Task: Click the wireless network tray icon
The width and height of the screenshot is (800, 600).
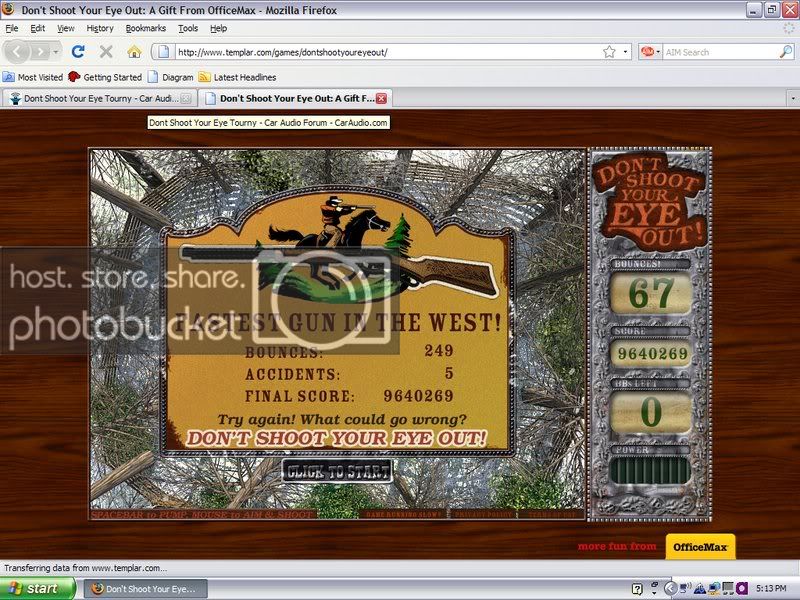Action: point(685,589)
